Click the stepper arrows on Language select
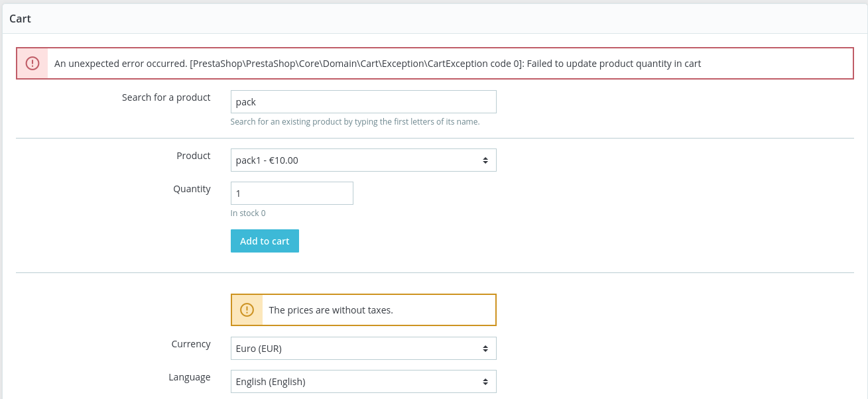The height and width of the screenshot is (399, 868). [487, 381]
